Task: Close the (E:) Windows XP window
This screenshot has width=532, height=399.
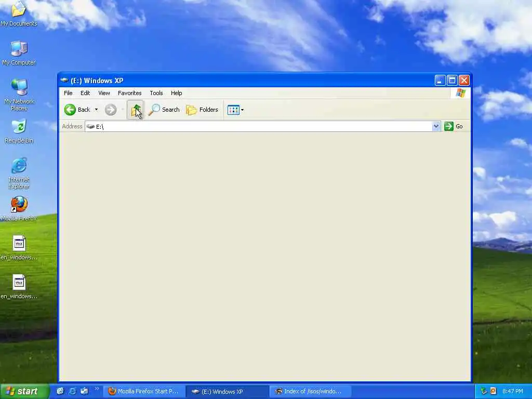Action: pos(464,81)
